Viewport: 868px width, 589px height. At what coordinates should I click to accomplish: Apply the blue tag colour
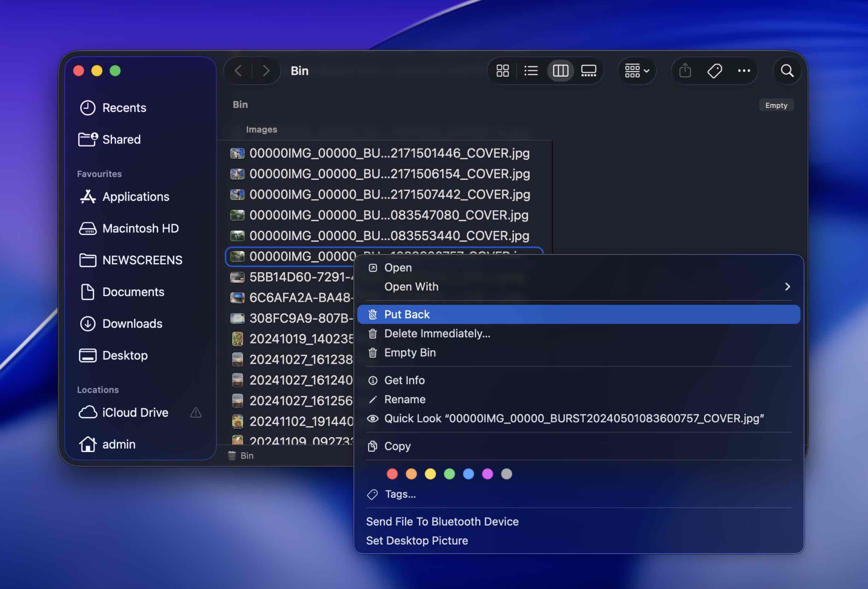468,474
